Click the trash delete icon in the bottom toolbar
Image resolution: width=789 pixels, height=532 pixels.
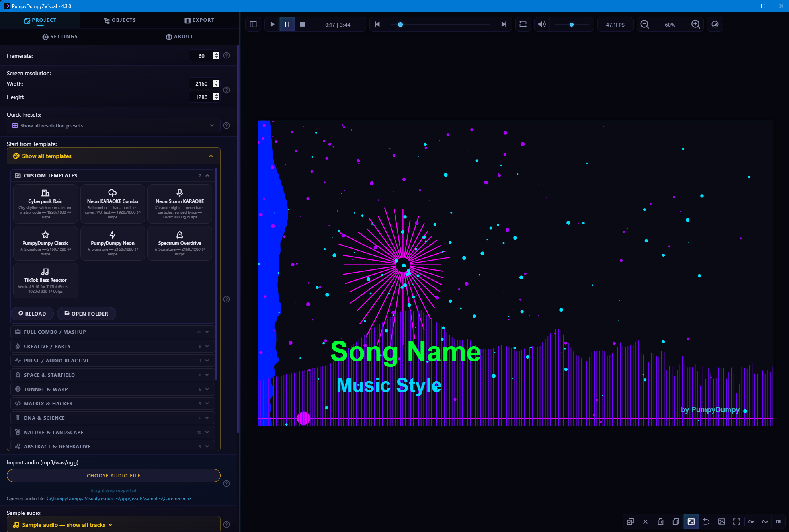tap(660, 522)
